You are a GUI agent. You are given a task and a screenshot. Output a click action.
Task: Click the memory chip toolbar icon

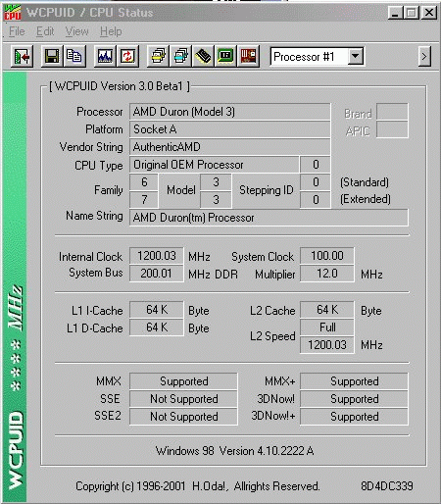(203, 57)
